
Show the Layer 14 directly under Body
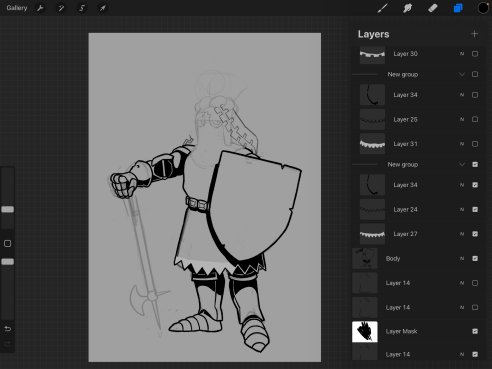coord(475,283)
